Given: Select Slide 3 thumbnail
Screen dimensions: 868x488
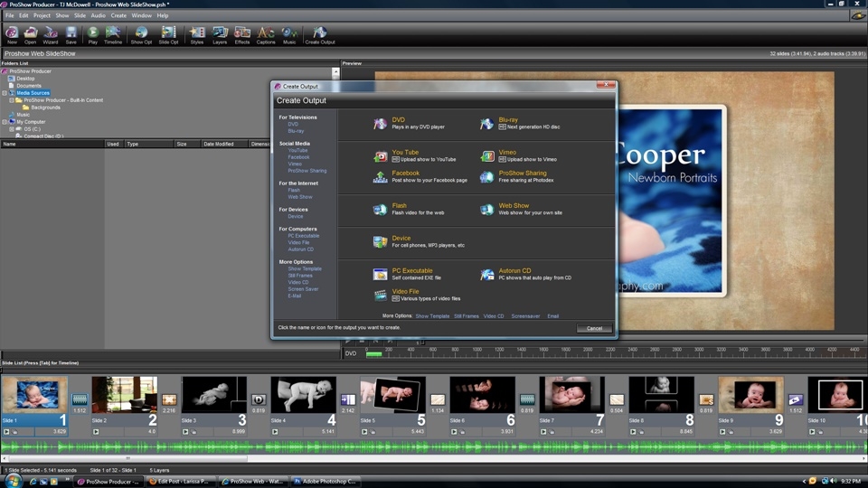Looking at the screenshot, I should 213,395.
